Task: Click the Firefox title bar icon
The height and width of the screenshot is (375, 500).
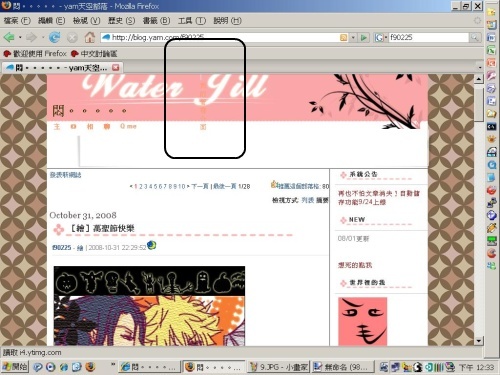Action: 6,6
